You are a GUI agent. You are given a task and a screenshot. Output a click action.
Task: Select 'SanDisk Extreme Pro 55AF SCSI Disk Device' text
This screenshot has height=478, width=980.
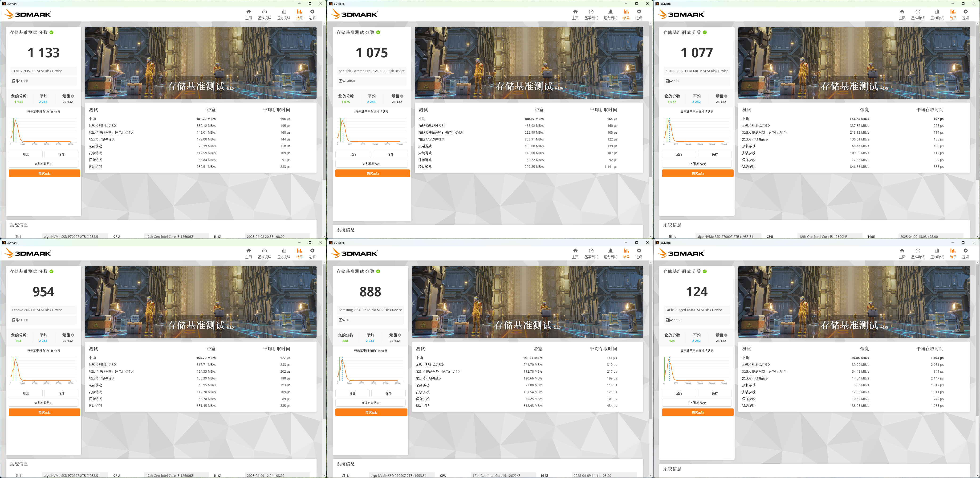click(x=372, y=71)
